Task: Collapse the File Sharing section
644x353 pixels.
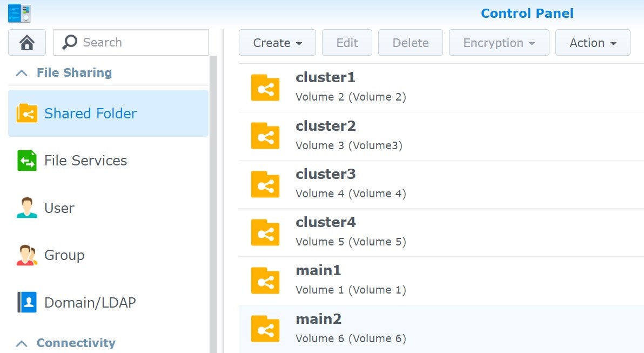Action: point(22,73)
